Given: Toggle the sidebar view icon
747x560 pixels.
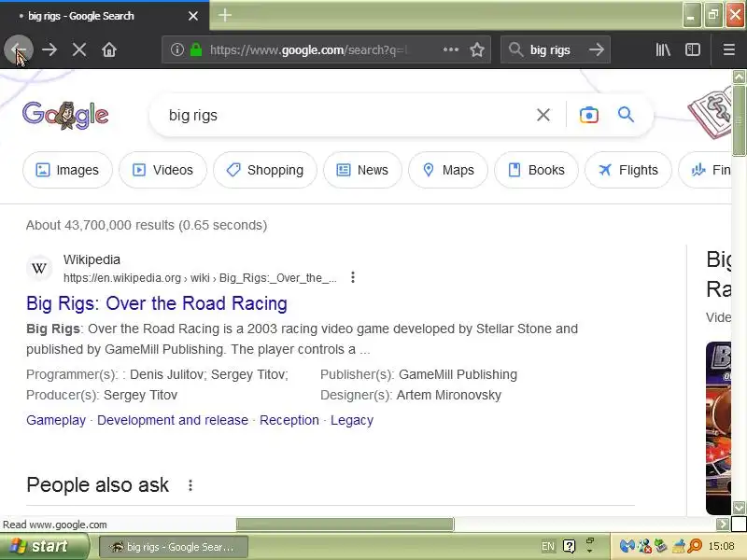Looking at the screenshot, I should (693, 49).
